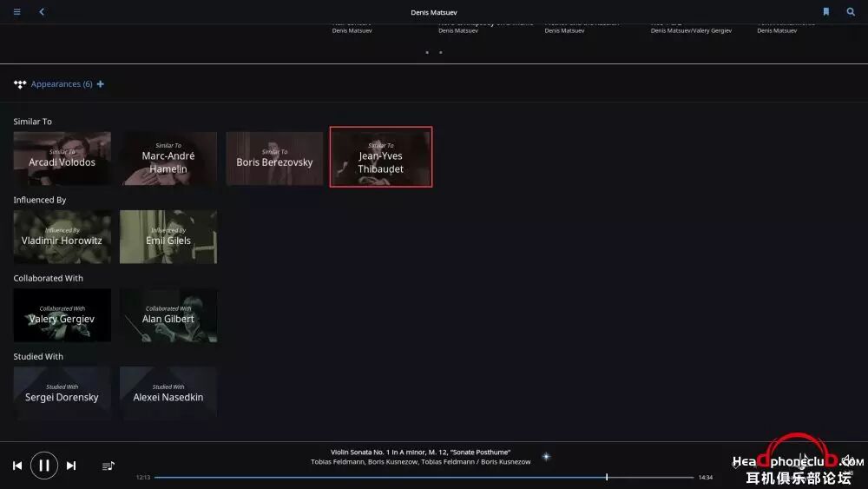Image resolution: width=868 pixels, height=489 pixels.
Task: Open influence Vladimir Horowitz card
Action: pos(62,236)
